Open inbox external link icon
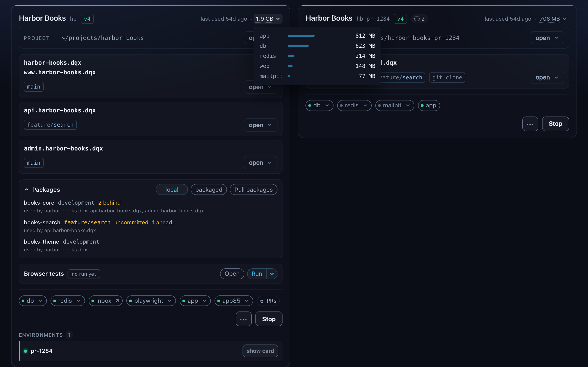 (x=117, y=301)
